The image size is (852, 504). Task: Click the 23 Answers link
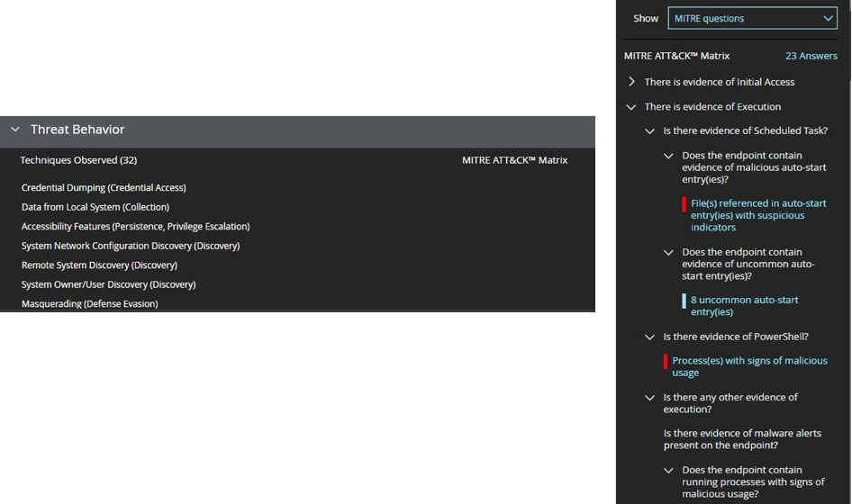(811, 56)
